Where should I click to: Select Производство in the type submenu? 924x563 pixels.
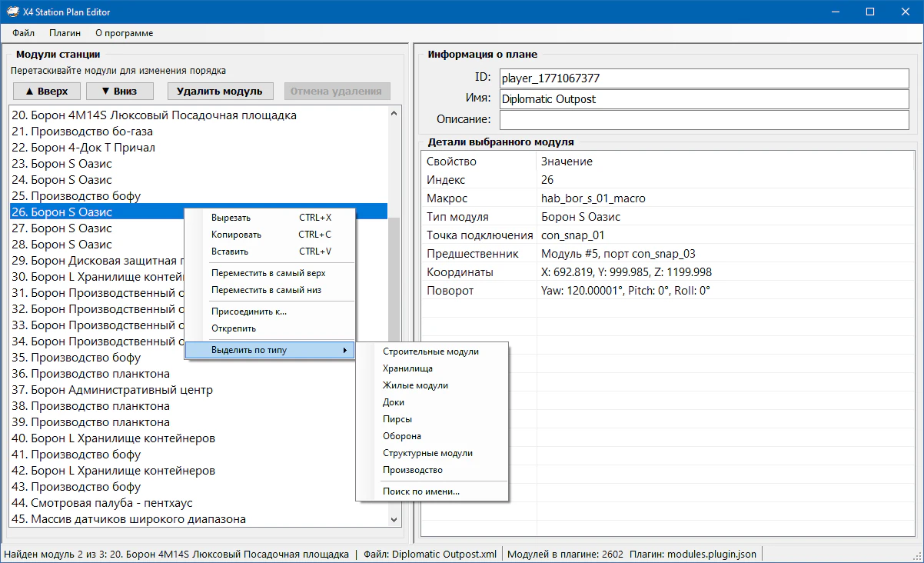coord(412,470)
